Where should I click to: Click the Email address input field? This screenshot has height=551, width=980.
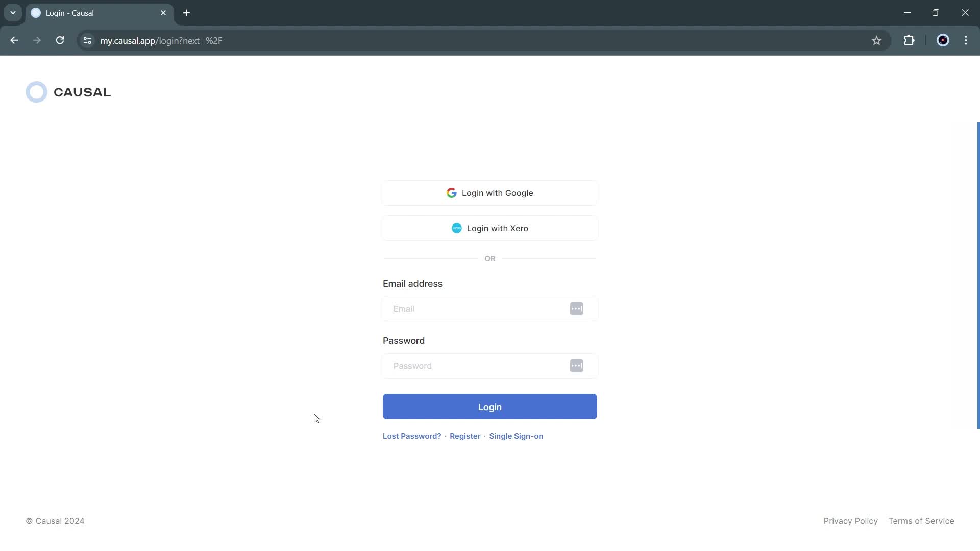[490, 309]
